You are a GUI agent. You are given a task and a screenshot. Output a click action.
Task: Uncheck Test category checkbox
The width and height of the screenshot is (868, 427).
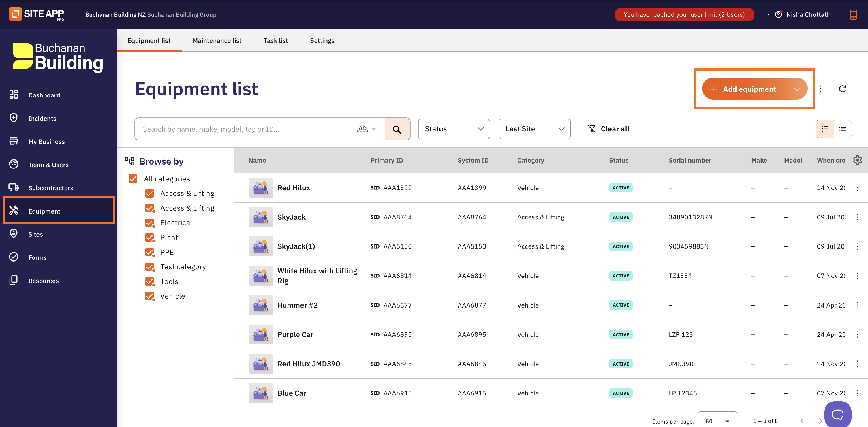(x=150, y=267)
